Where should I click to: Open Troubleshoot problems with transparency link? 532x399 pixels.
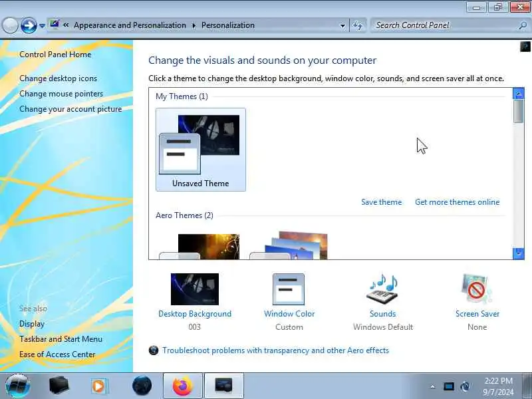275,350
